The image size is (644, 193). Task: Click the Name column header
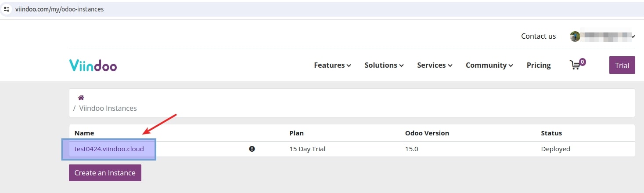coord(84,133)
